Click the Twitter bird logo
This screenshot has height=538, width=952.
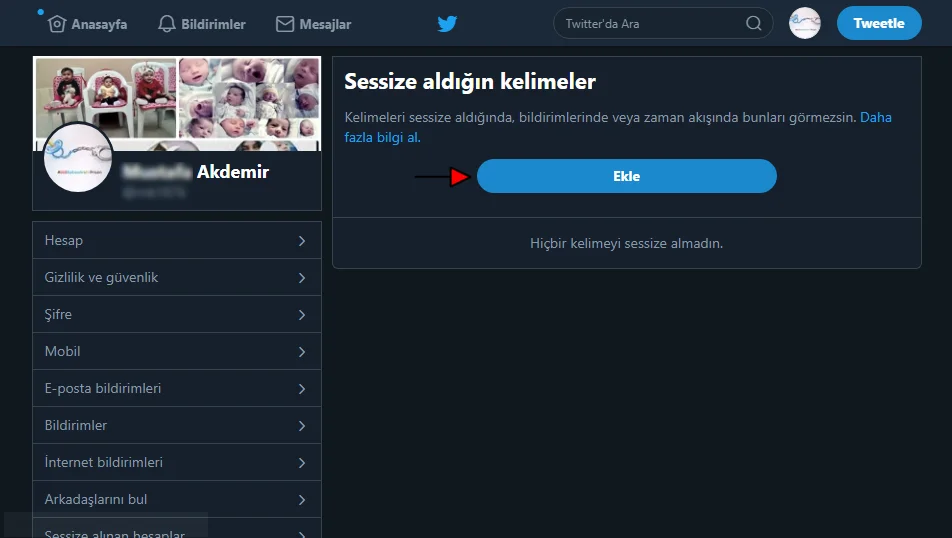(447, 24)
